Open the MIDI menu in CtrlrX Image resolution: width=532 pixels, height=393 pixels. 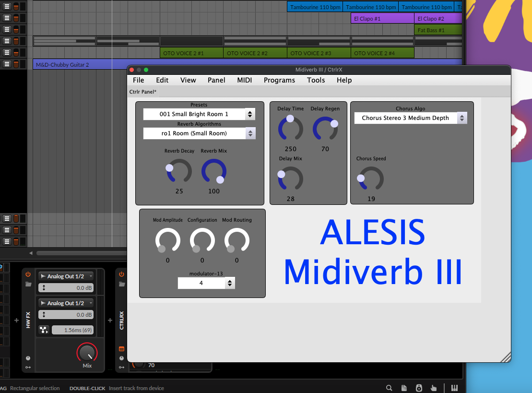[245, 80]
